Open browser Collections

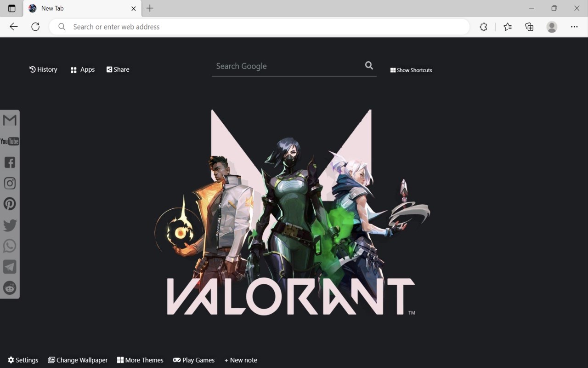pos(529,27)
